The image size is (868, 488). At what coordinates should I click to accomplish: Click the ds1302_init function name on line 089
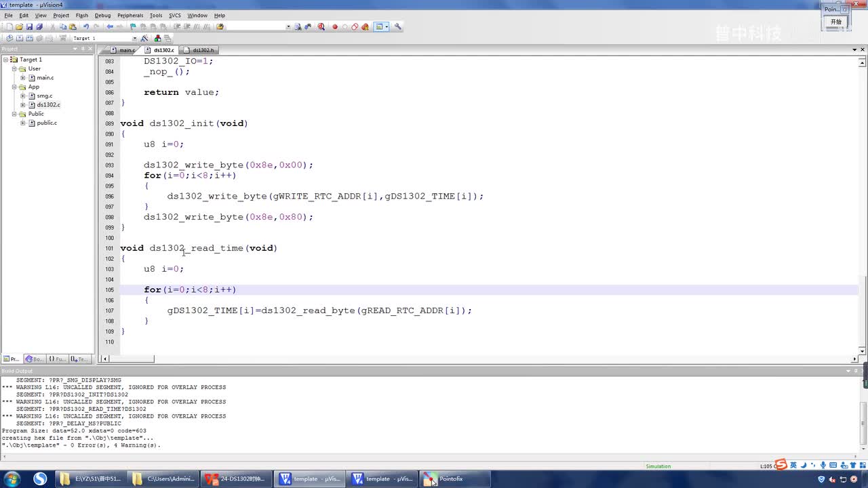click(182, 123)
